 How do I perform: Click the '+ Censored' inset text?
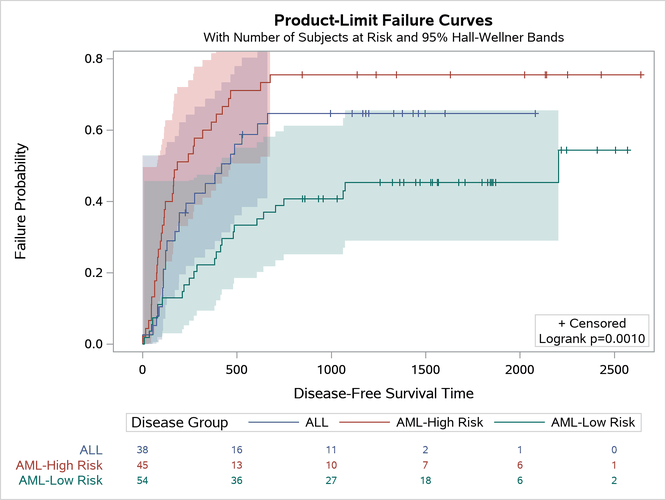point(592,323)
